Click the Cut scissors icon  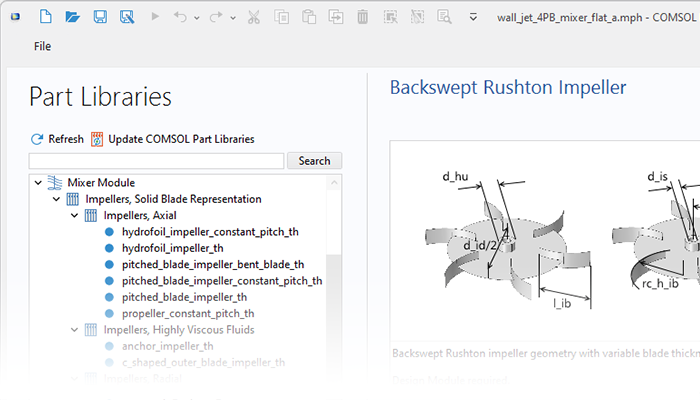coord(254,17)
